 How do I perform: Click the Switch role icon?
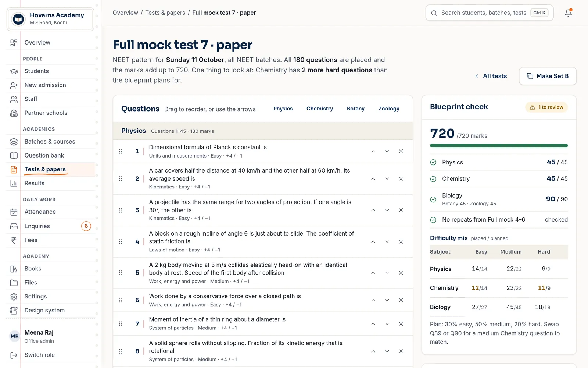point(14,355)
